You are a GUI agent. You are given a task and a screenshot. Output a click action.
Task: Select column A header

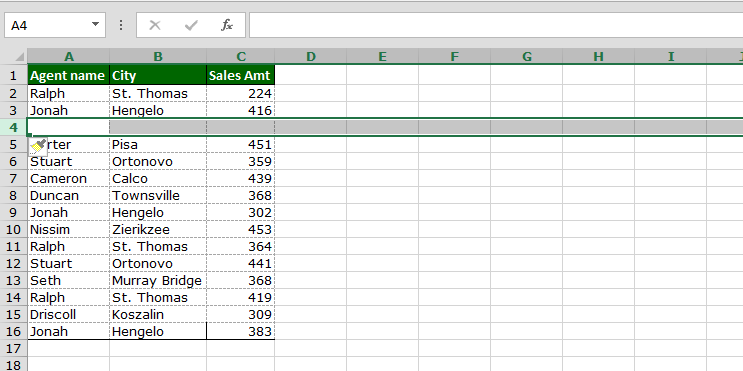pyautogui.click(x=69, y=57)
